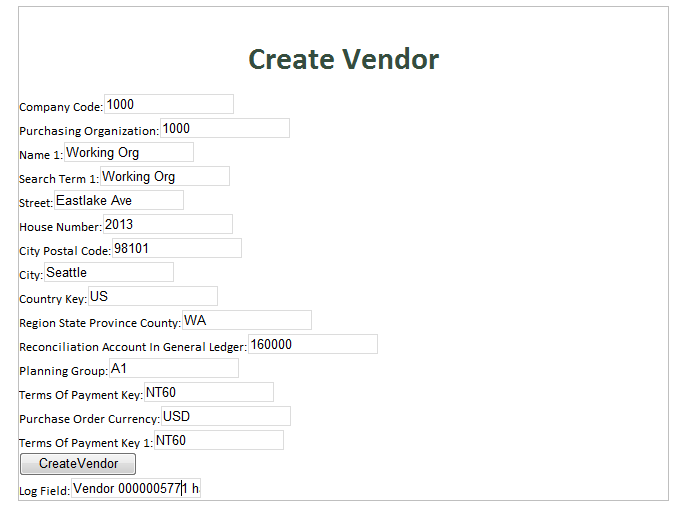Click the House Number field
This screenshot has height=511, width=677.
[x=167, y=224]
